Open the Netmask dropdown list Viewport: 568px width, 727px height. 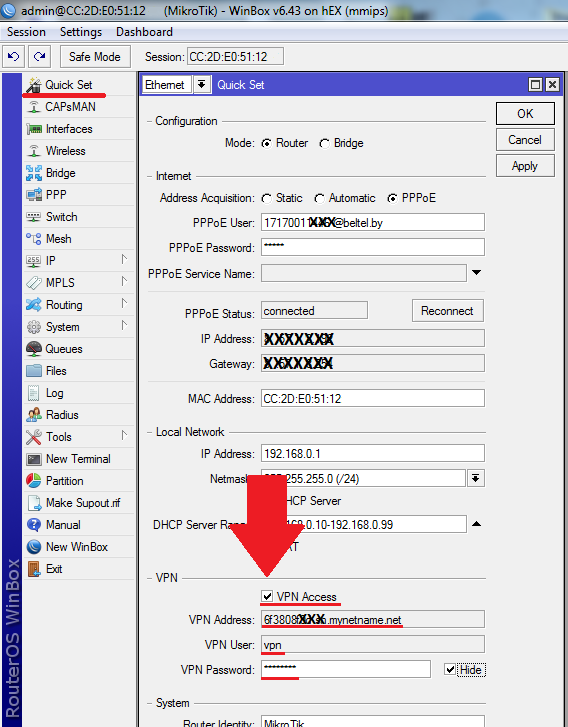[x=476, y=478]
